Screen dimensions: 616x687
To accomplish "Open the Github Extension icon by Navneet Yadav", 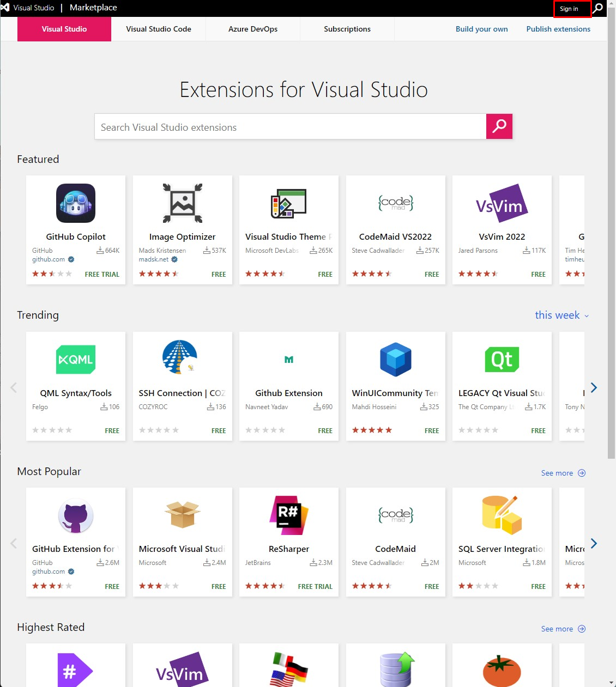I will [289, 360].
